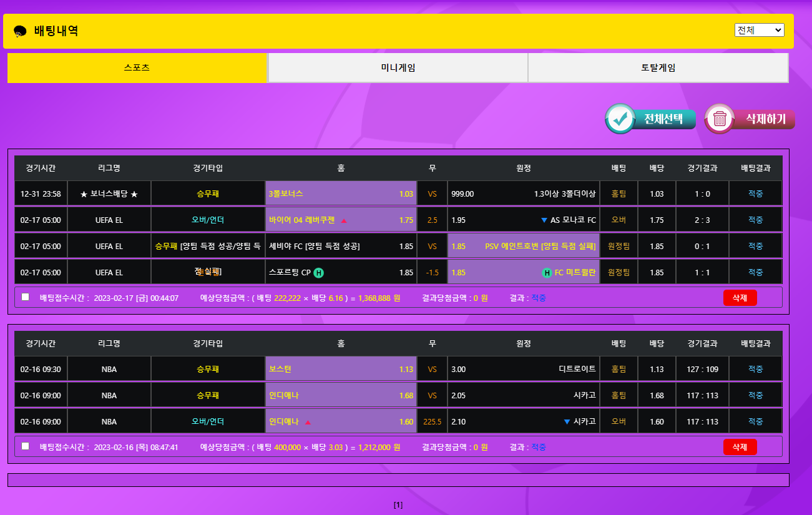Open the 토탈게임 tab
Image resolution: width=812 pixels, height=515 pixels.
click(658, 68)
